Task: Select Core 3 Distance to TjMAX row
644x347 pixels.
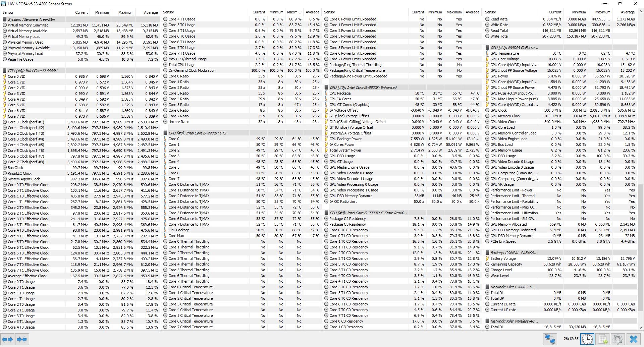Action: click(241, 201)
